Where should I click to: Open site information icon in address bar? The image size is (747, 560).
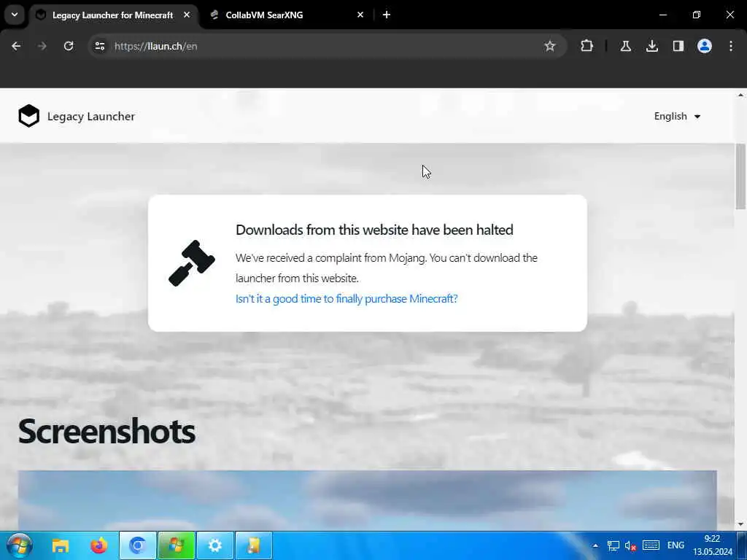coord(99,46)
